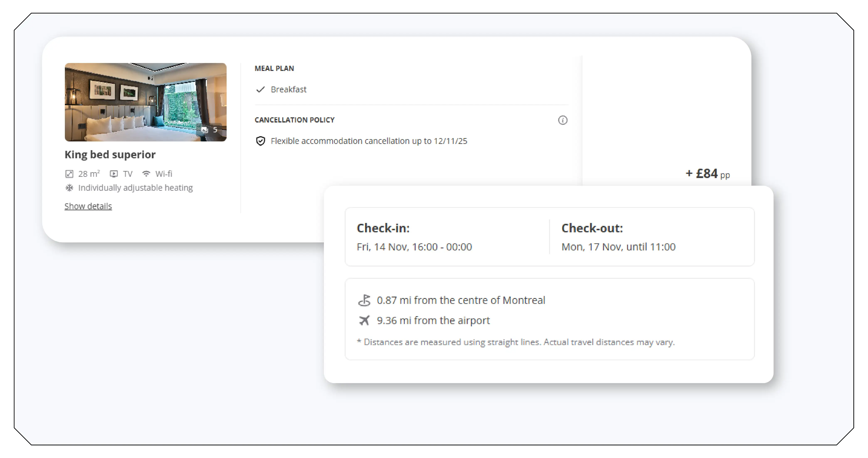Click the flexible cancellation date text
The width and height of the screenshot is (868, 458).
click(x=368, y=141)
